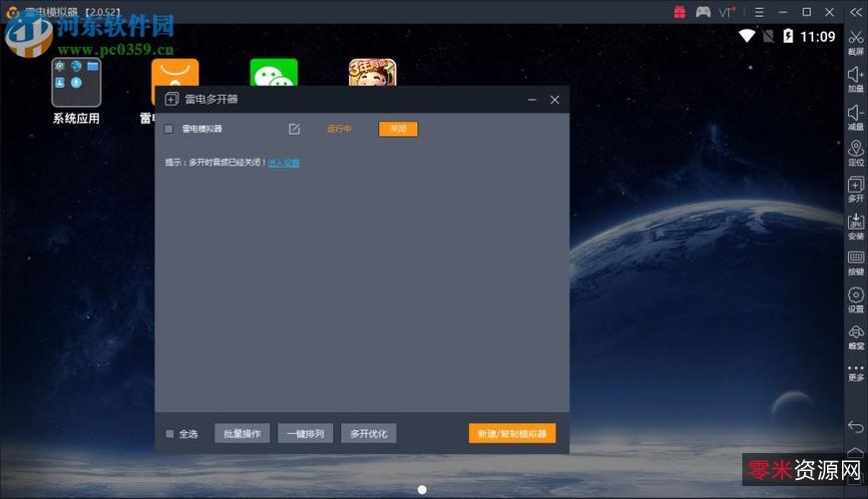Click the edit pencil icon for 雷电模拟器 row
The width and height of the screenshot is (868, 499).
(294, 129)
